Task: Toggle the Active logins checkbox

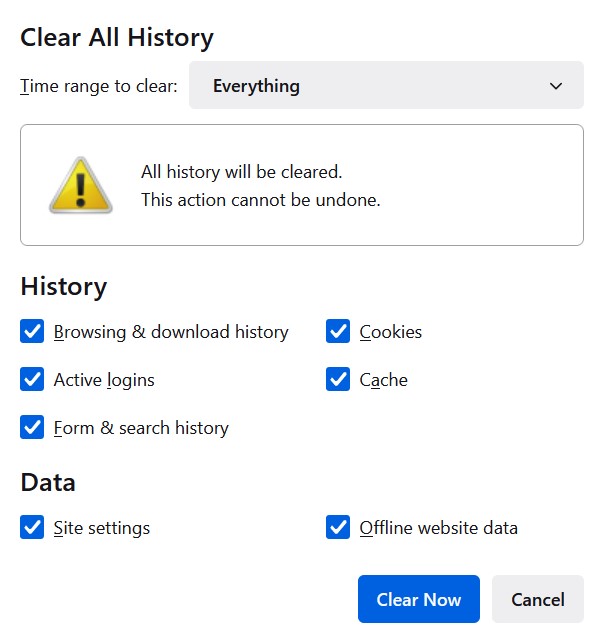Action: (32, 380)
